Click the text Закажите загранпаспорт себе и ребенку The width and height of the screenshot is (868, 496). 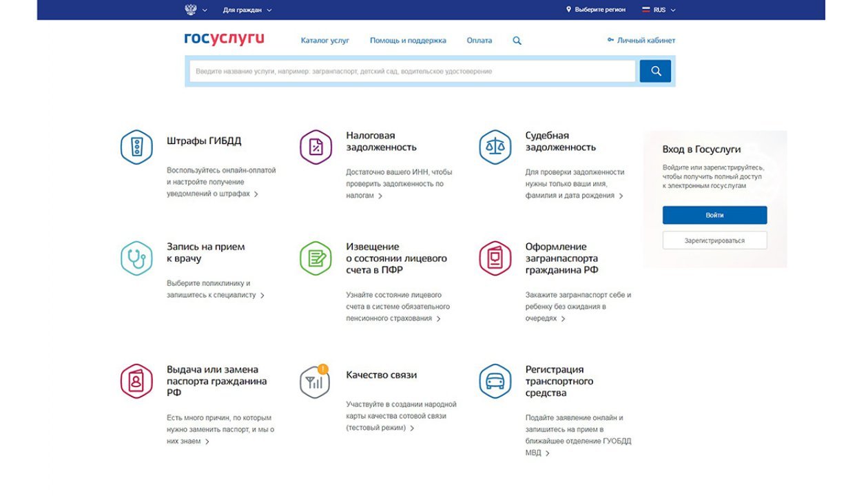pos(578,300)
